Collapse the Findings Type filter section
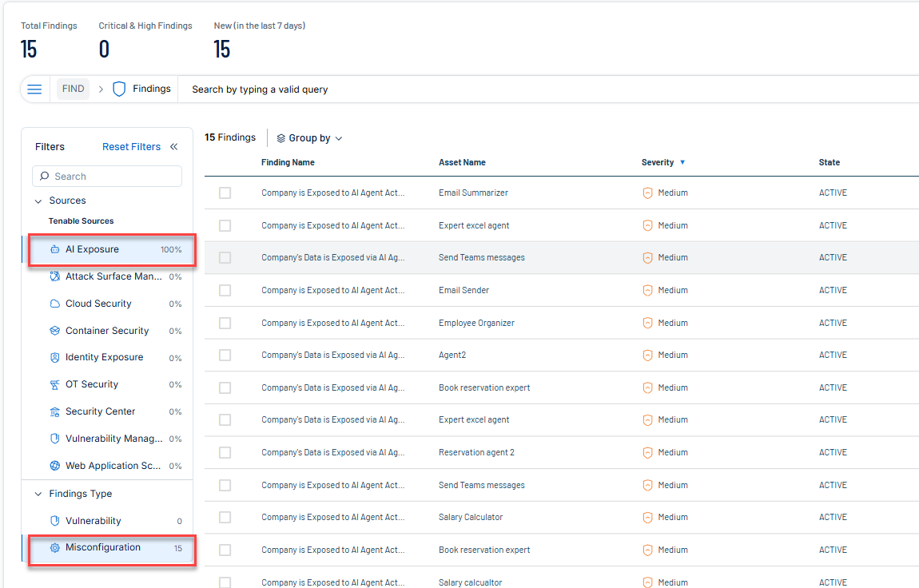This screenshot has width=919, height=588. [38, 495]
